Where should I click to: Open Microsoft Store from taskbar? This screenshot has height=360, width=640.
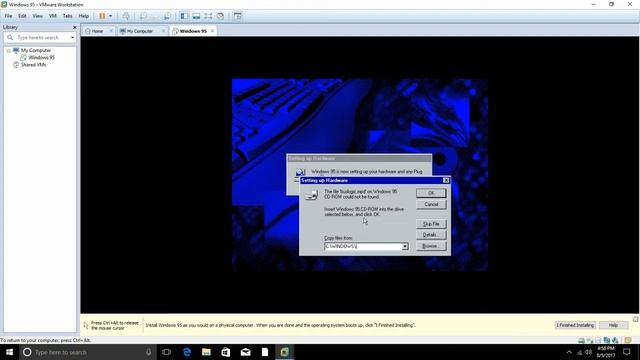pos(226,352)
